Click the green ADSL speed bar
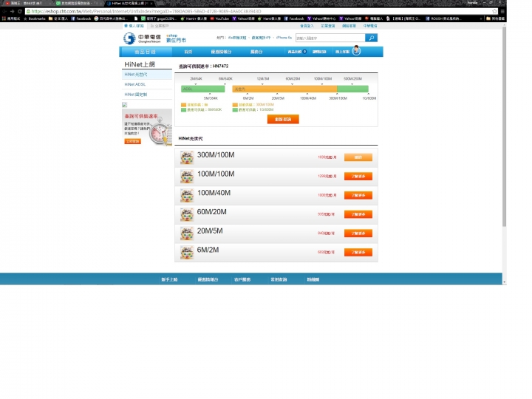The width and height of the screenshot is (532, 399). coord(203,89)
